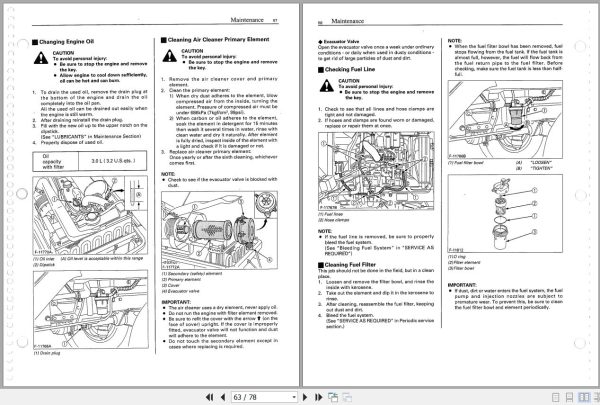Click the 'Maintenance' header on left page
The height and width of the screenshot is (405, 600).
(247, 20)
